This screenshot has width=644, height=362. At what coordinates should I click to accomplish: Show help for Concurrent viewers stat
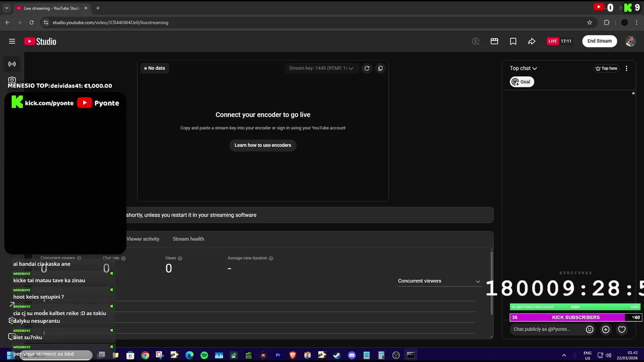coord(79,258)
